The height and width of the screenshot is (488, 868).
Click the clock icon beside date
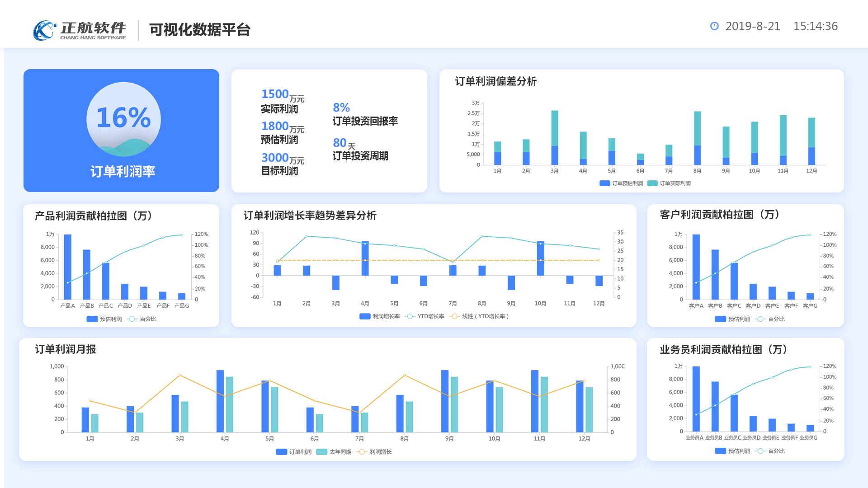pyautogui.click(x=714, y=26)
